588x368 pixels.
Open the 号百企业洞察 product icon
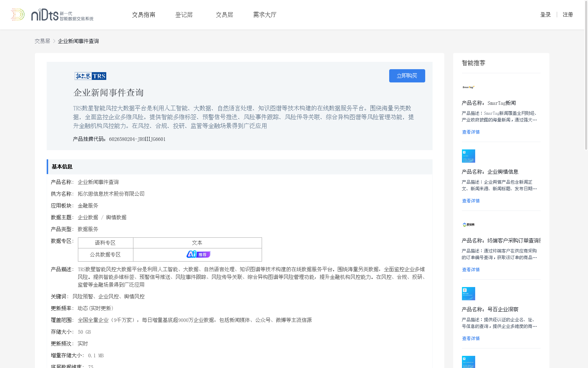(469, 294)
